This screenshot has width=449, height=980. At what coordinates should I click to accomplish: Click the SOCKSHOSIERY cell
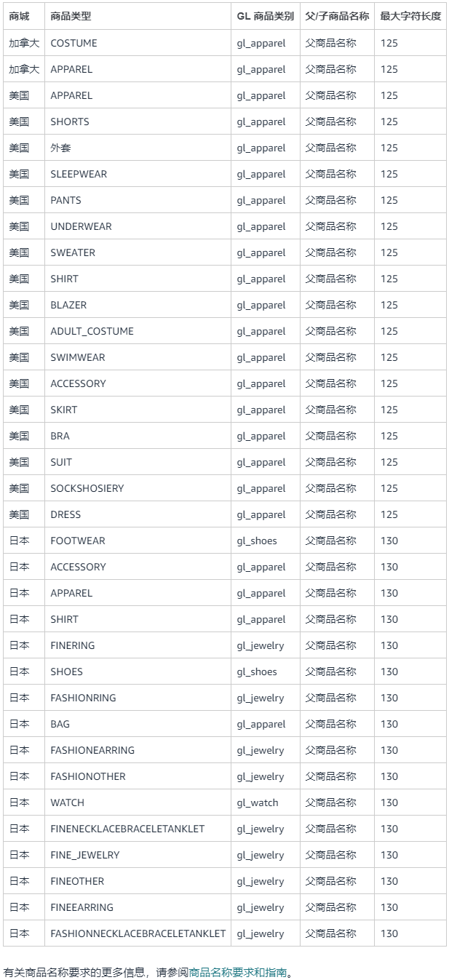(87, 488)
